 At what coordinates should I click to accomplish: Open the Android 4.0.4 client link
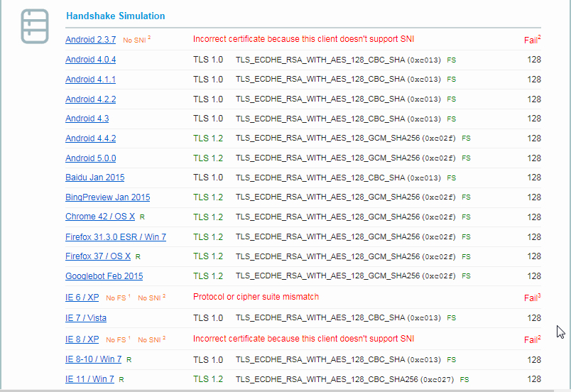tap(90, 60)
